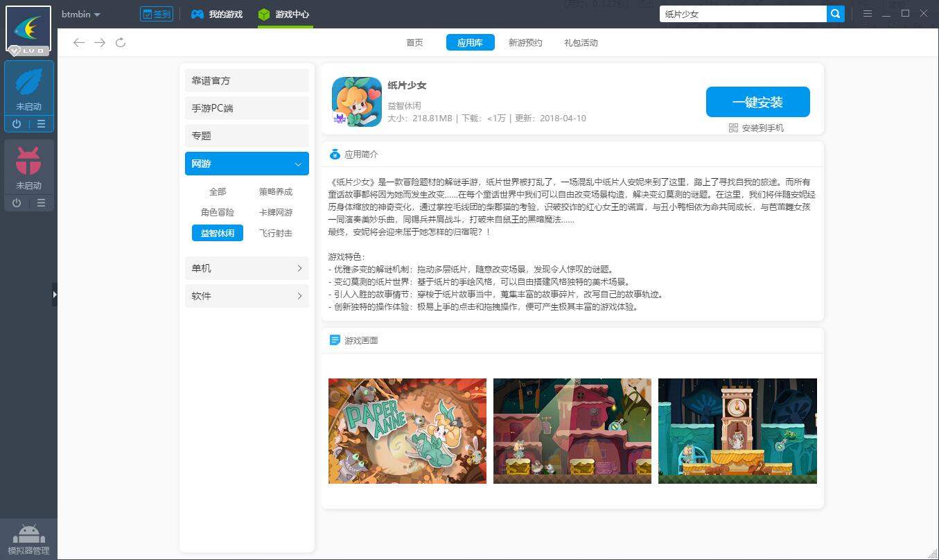This screenshot has height=560, width=939.
Task: Power on the blue leaf emulator
Action: [x=17, y=124]
